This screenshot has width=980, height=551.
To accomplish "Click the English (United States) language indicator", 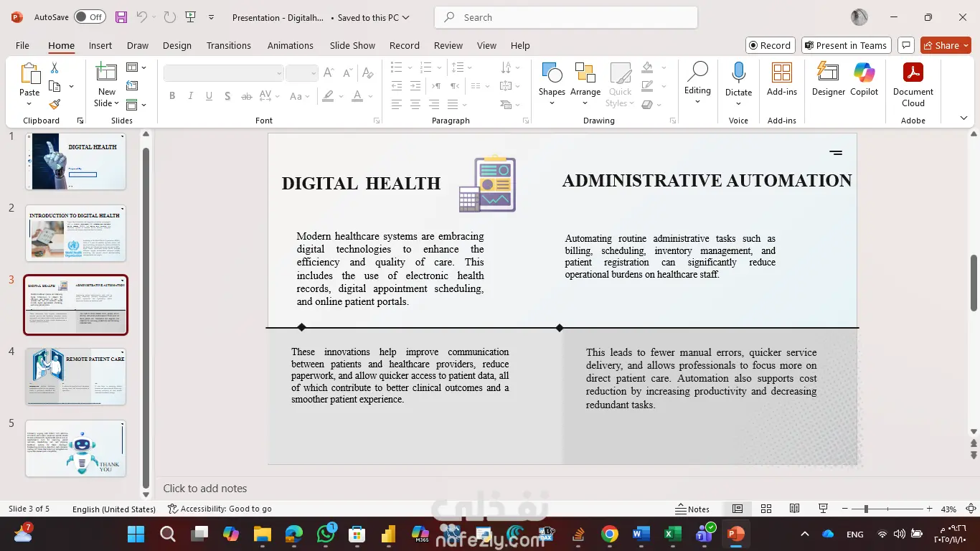I will tap(113, 509).
